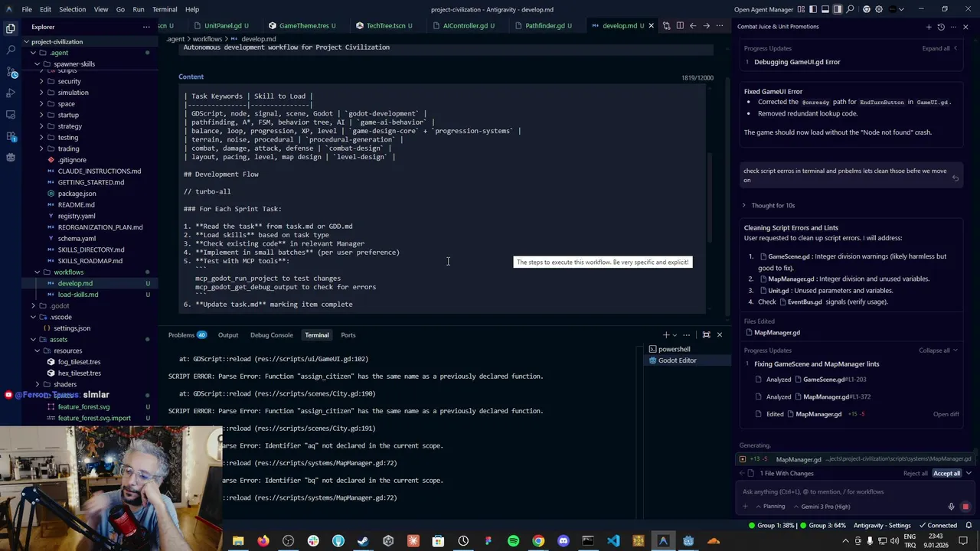Toggle the secondary side bar visibility
The height and width of the screenshot is (551, 980).
click(838, 9)
